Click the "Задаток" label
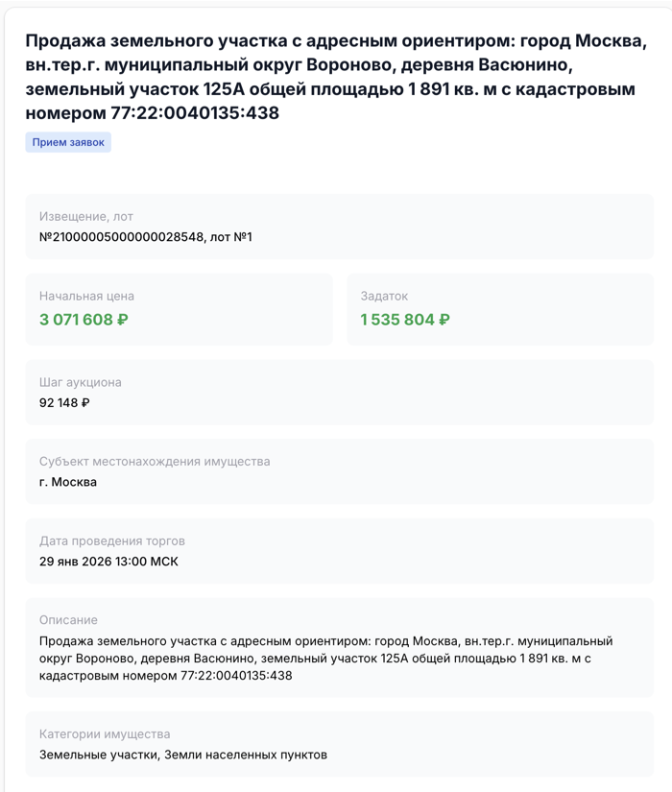This screenshot has height=792, width=672. [384, 297]
